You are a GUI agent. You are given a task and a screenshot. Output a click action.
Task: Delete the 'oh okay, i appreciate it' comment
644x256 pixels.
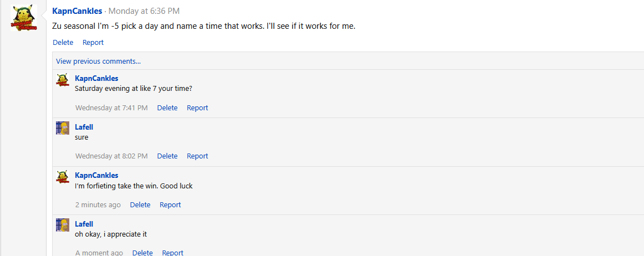click(x=142, y=253)
